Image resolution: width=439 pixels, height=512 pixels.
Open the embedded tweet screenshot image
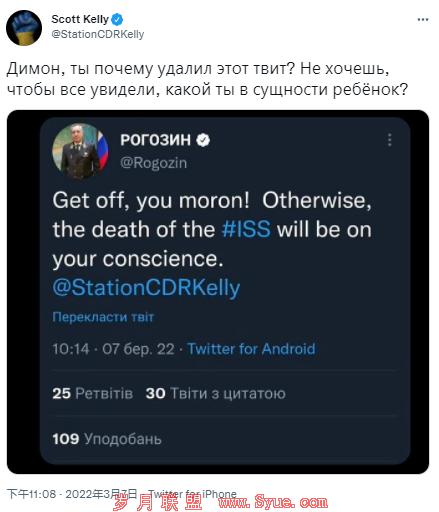tap(218, 292)
